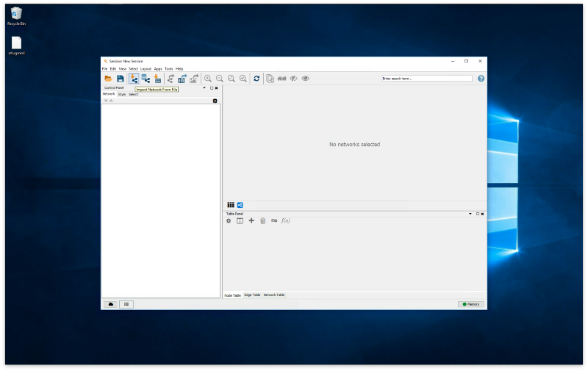Click the collapse all networks chevron icon
Image resolution: width=588 pixels, height=371 pixels.
111,101
